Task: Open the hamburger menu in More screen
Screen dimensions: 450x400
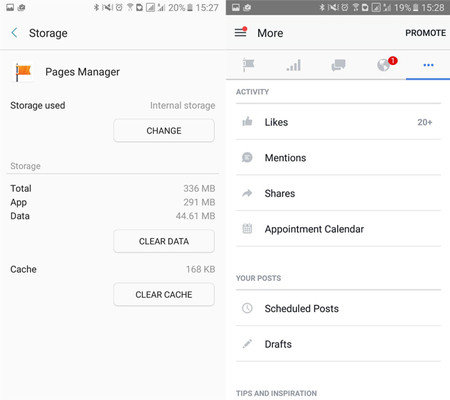Action: tap(240, 32)
